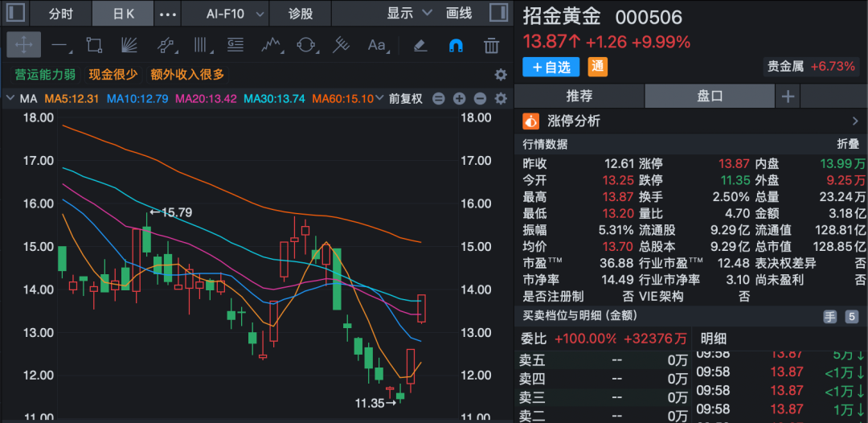Click the MA20:13.42 indicator label
Viewport: 868px width, 423px height.
(206, 99)
